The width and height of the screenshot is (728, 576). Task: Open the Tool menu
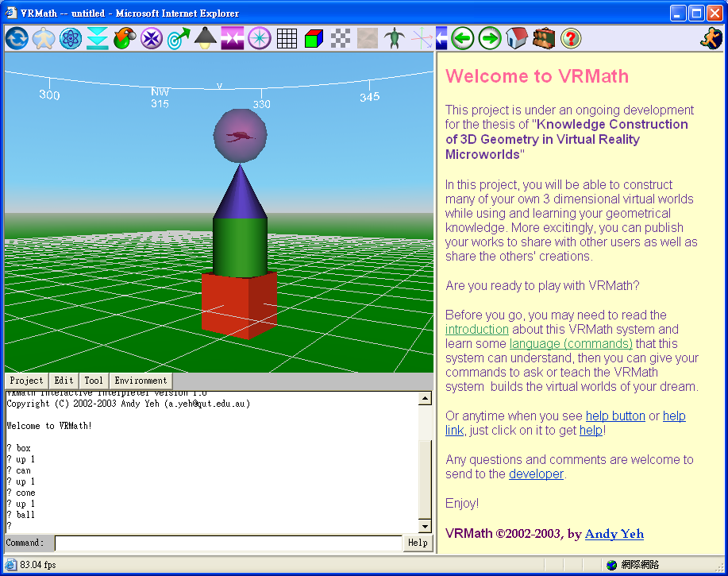pyautogui.click(x=94, y=381)
